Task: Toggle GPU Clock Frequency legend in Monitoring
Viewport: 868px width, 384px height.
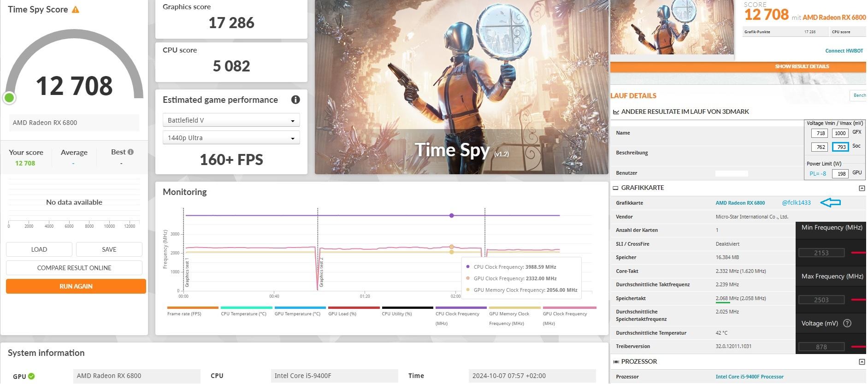Action: (x=569, y=316)
